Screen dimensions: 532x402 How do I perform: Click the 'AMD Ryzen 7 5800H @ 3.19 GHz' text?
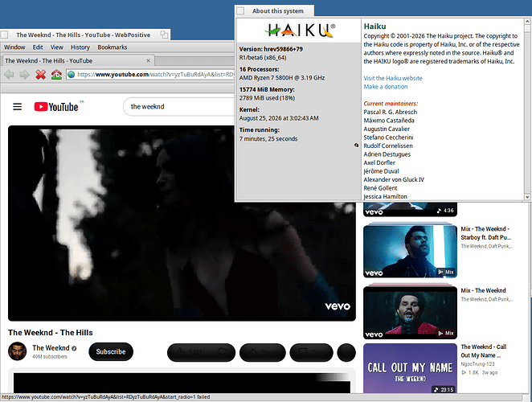pyautogui.click(x=282, y=78)
